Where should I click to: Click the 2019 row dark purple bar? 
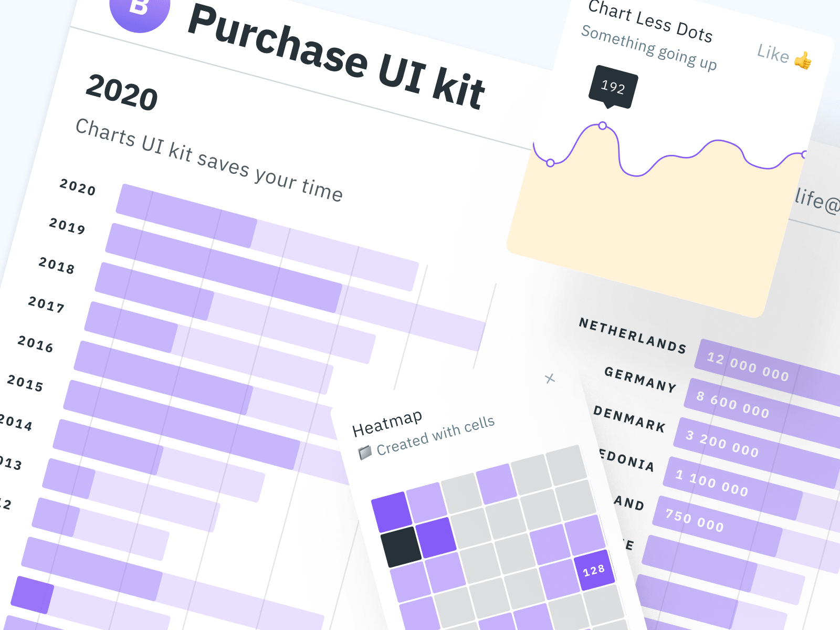224,268
